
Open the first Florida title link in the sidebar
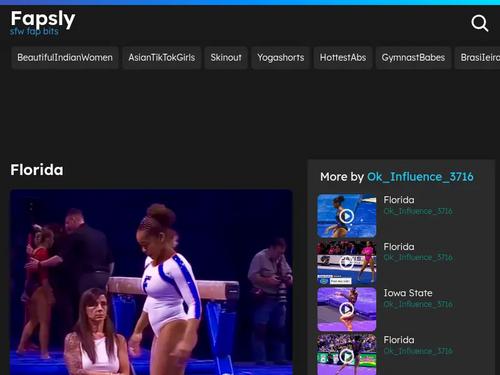(399, 200)
